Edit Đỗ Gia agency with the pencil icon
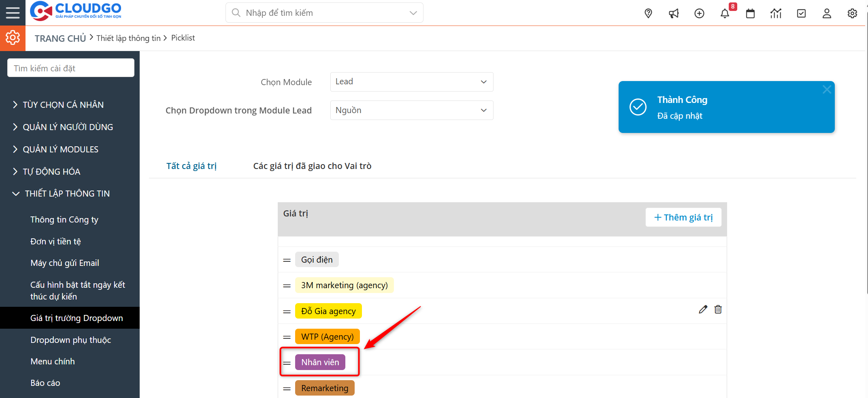 (703, 309)
